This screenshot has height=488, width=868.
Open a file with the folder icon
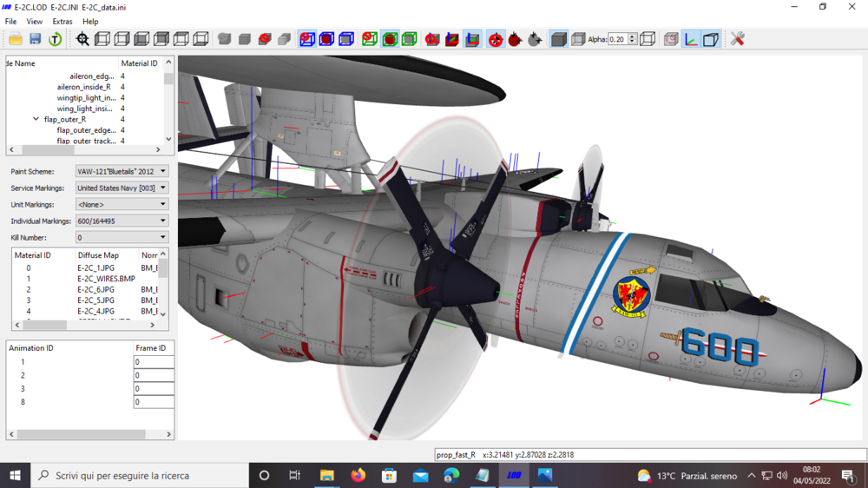(16, 39)
